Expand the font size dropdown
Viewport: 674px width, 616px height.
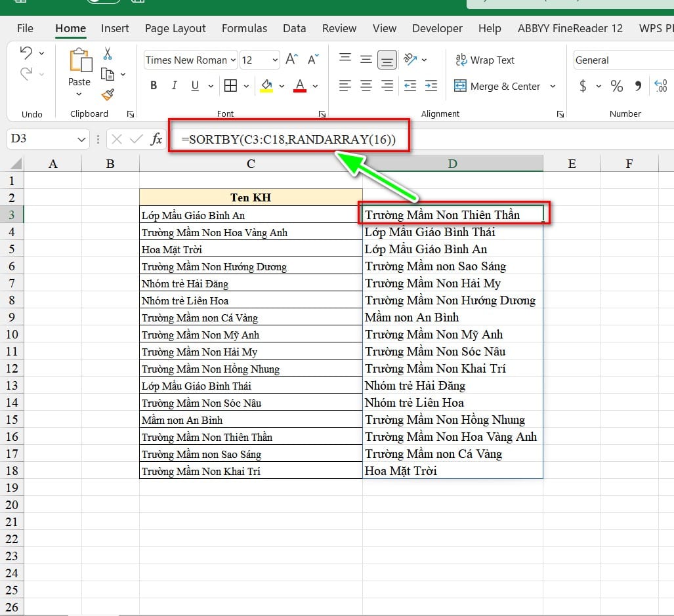pyautogui.click(x=275, y=60)
